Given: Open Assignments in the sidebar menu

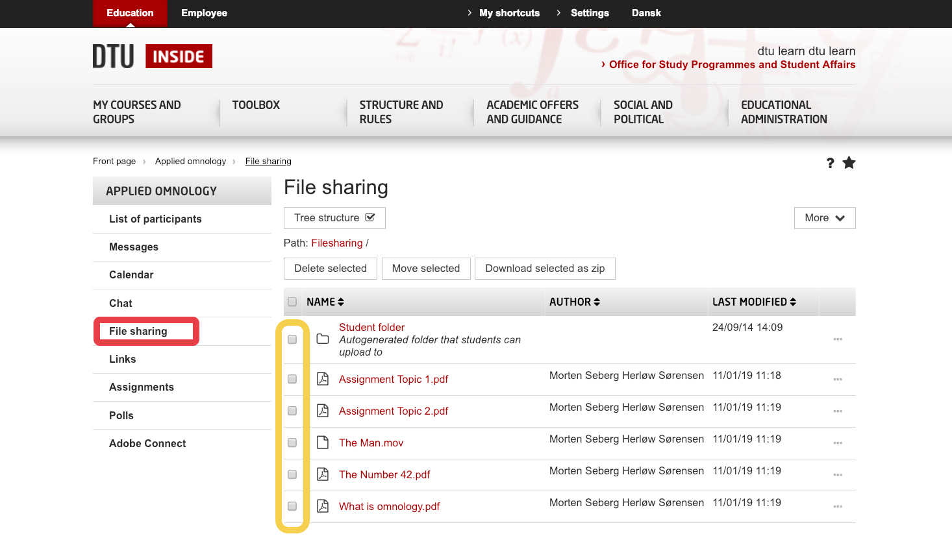Looking at the screenshot, I should (x=142, y=387).
